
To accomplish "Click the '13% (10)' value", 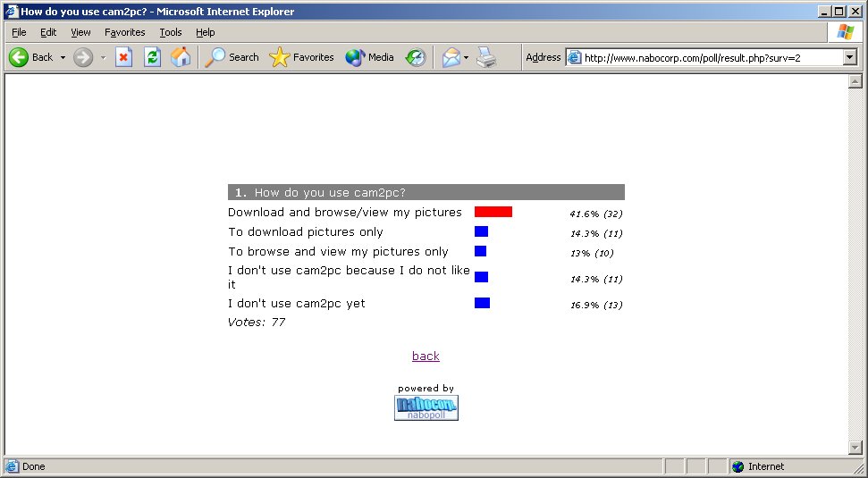I will [x=592, y=254].
